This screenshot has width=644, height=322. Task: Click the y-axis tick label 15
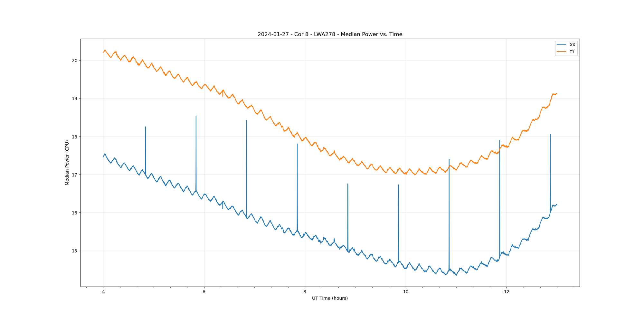pos(75,251)
